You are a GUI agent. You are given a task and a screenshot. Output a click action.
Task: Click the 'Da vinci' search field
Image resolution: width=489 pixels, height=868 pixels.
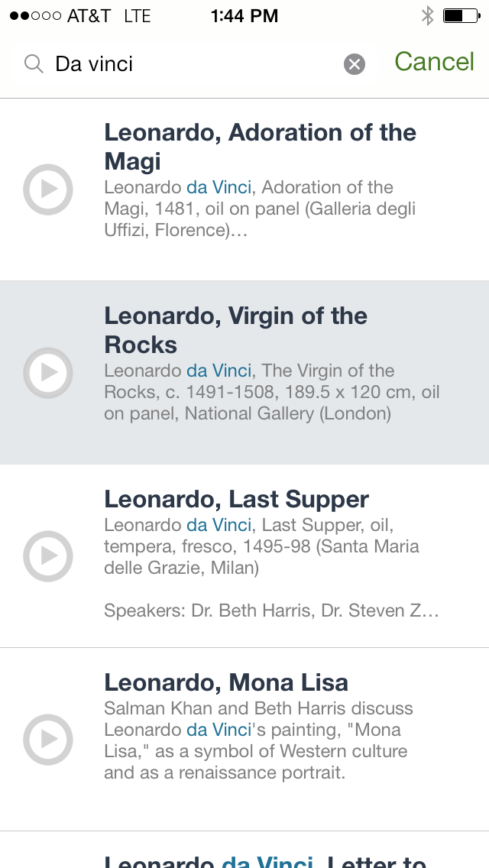(x=191, y=64)
